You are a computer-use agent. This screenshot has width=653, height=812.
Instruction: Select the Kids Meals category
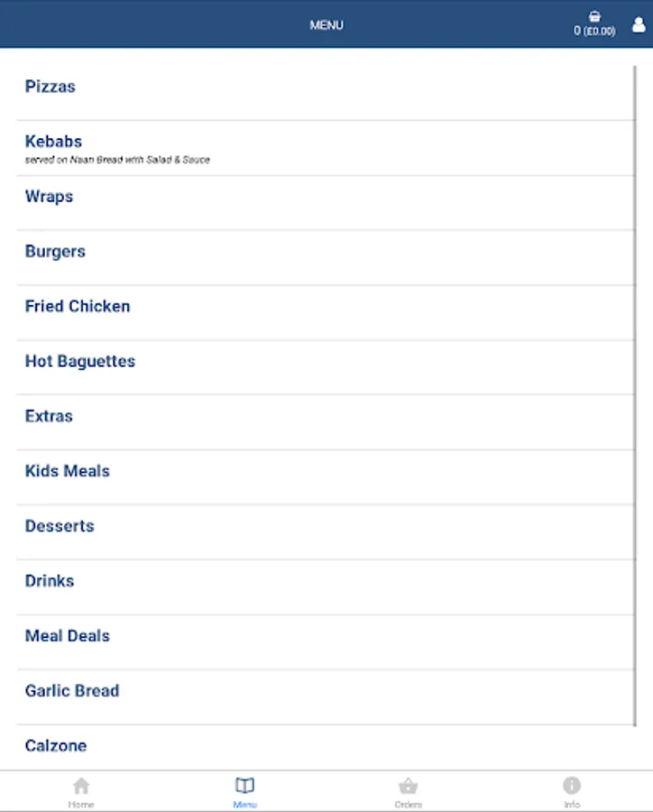point(326,477)
